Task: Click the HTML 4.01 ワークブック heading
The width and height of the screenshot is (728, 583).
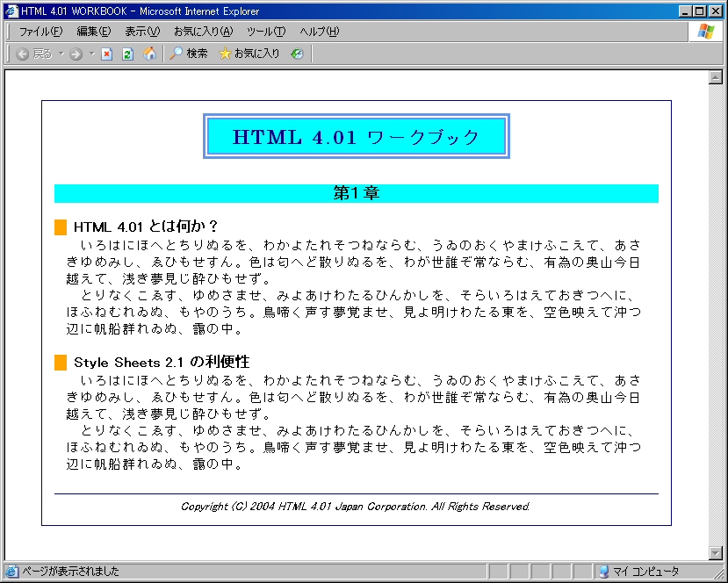Action: coord(357,136)
